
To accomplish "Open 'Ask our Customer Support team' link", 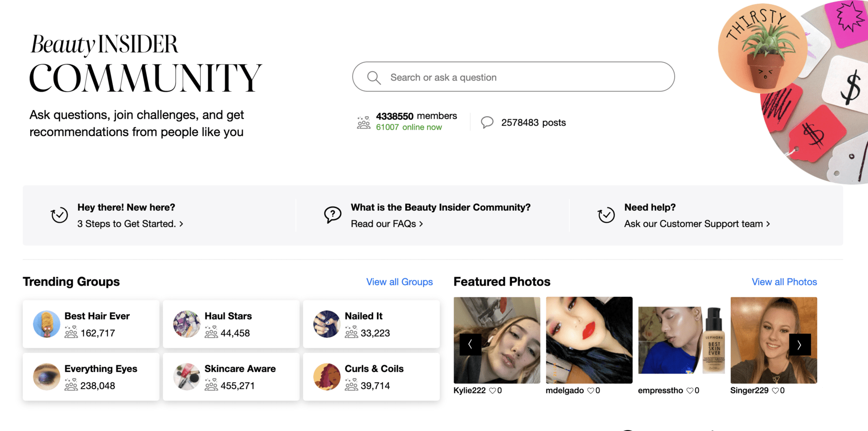I will [x=697, y=224].
